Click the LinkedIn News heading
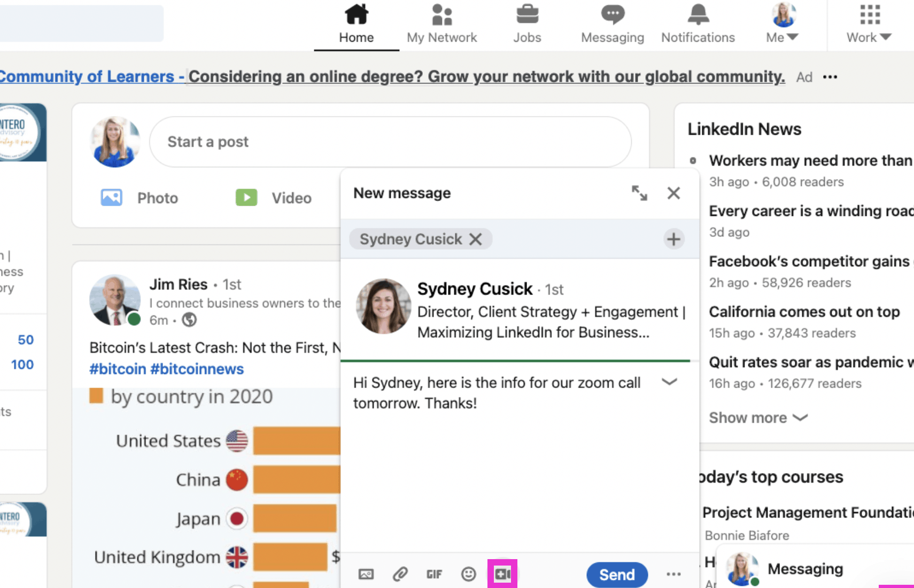914x588 pixels. point(744,129)
